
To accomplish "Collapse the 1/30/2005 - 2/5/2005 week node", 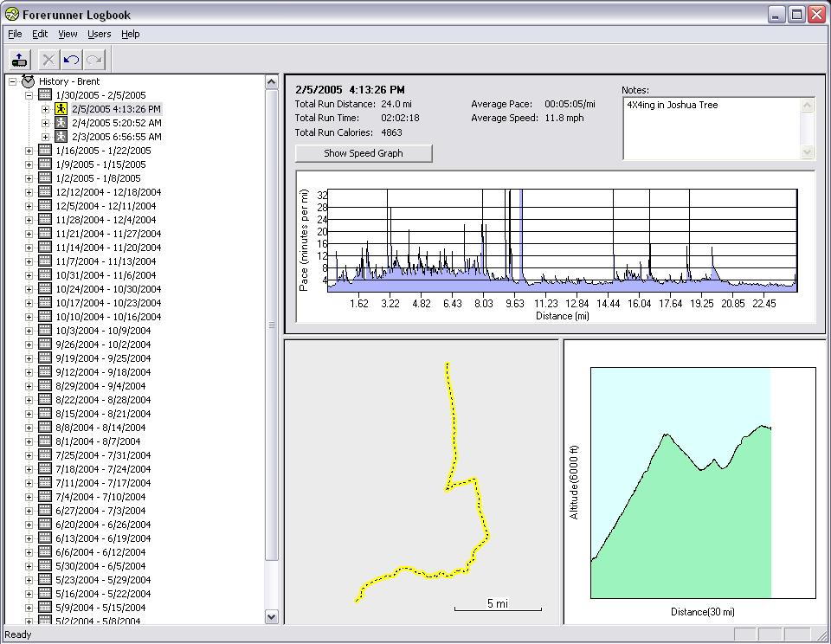I will point(29,95).
